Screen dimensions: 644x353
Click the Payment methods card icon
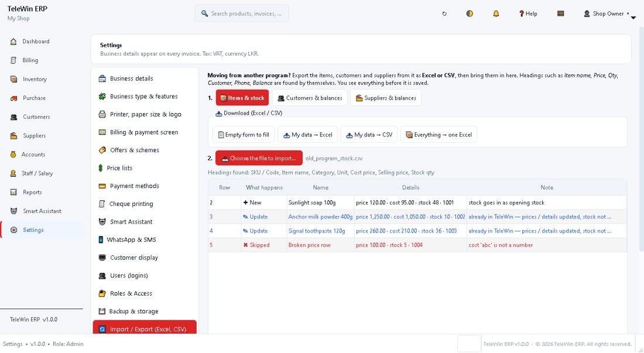click(102, 186)
